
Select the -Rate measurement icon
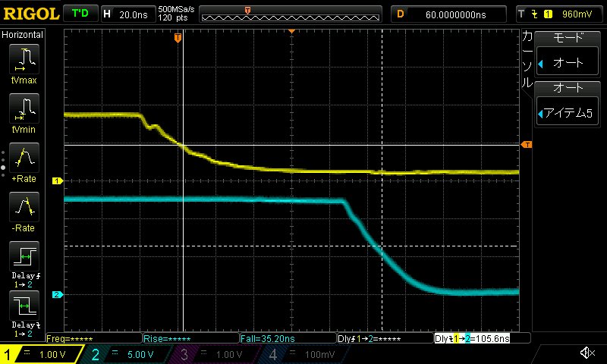24,207
